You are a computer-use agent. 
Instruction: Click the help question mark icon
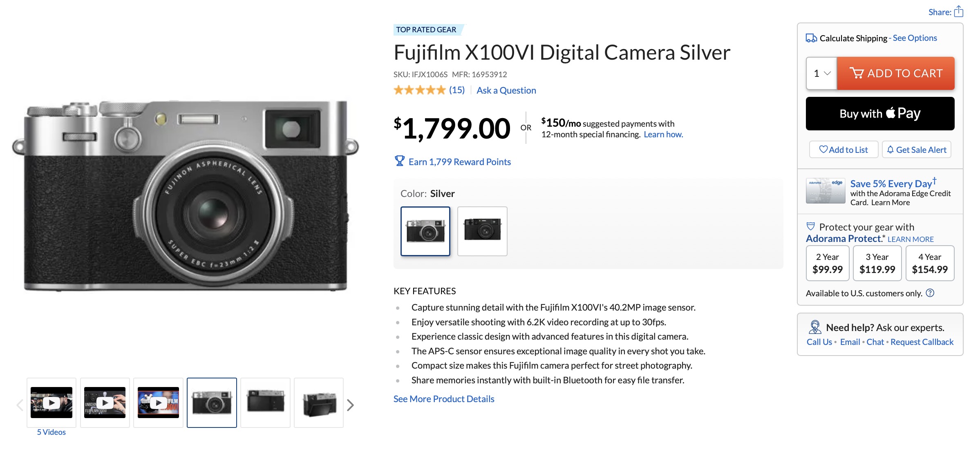tap(930, 293)
